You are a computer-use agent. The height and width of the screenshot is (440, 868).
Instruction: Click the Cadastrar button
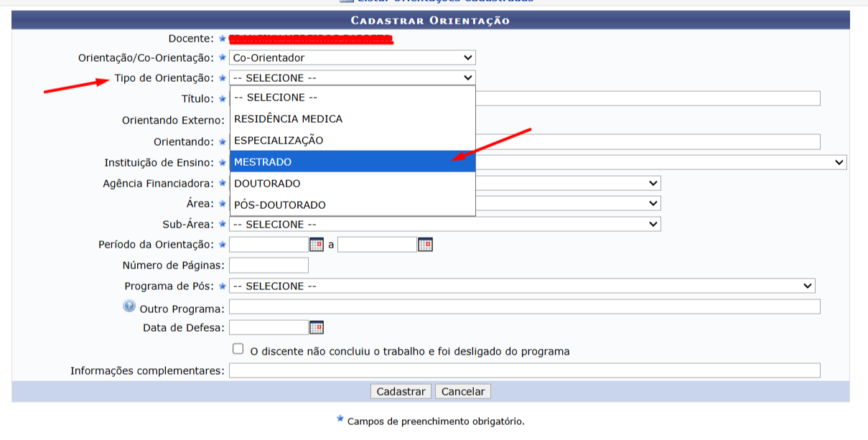[401, 392]
